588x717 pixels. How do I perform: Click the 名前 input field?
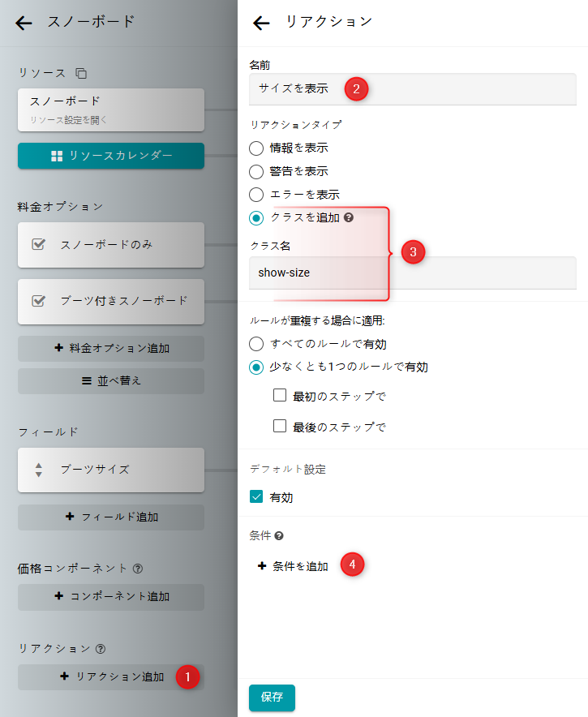pyautogui.click(x=412, y=89)
